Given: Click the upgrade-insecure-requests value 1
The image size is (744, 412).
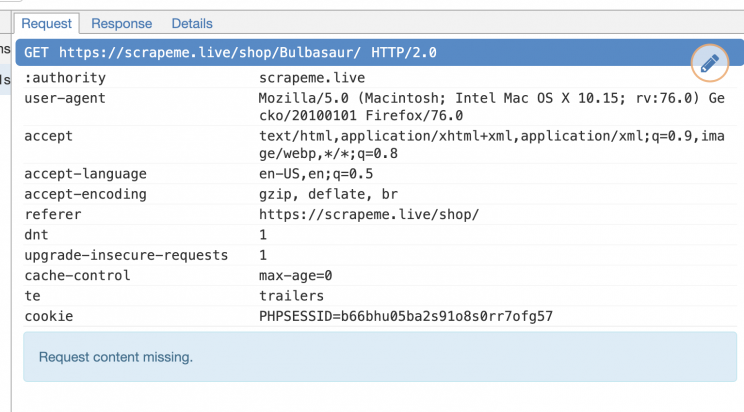Looking at the screenshot, I should (x=263, y=255).
